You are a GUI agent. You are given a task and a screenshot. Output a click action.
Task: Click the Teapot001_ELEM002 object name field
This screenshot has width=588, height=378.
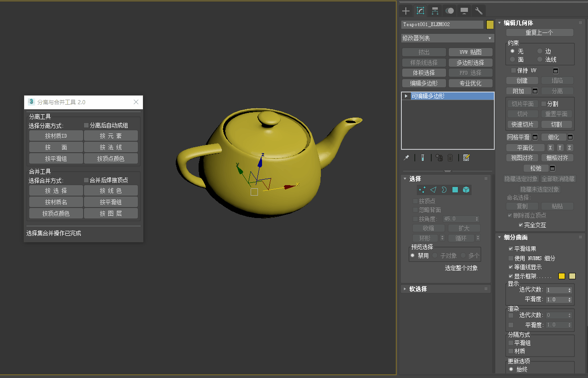(x=442, y=25)
